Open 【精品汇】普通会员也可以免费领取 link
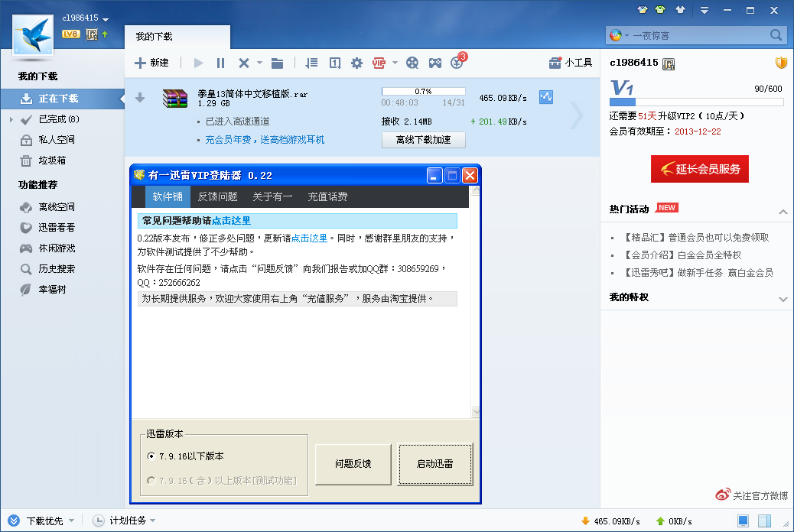Image resolution: width=794 pixels, height=532 pixels. 695,238
